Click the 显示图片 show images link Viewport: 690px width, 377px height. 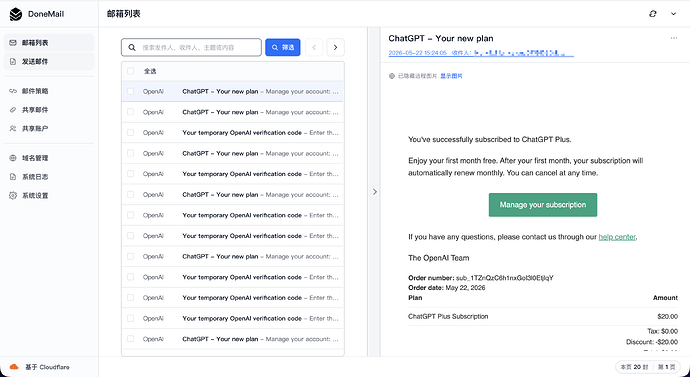451,76
